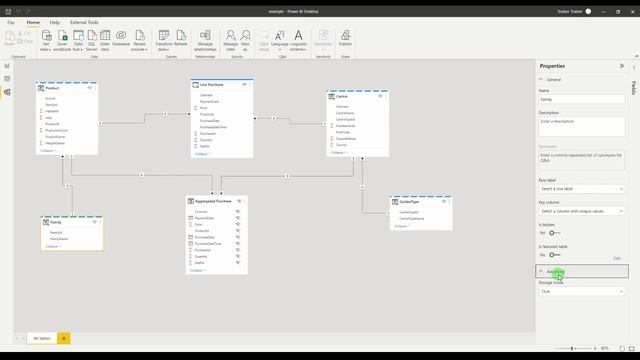Select the All tables layout tab
The image size is (640, 360).
click(42, 338)
